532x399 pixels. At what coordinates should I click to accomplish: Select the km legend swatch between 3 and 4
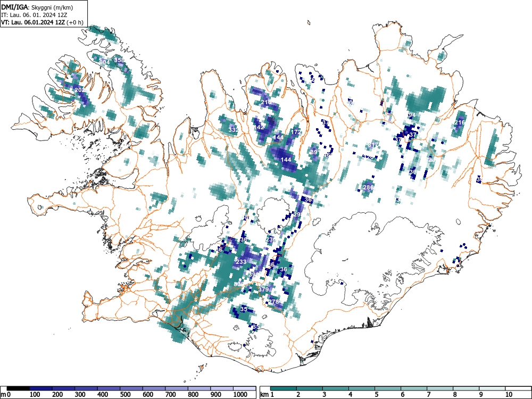tap(336, 388)
